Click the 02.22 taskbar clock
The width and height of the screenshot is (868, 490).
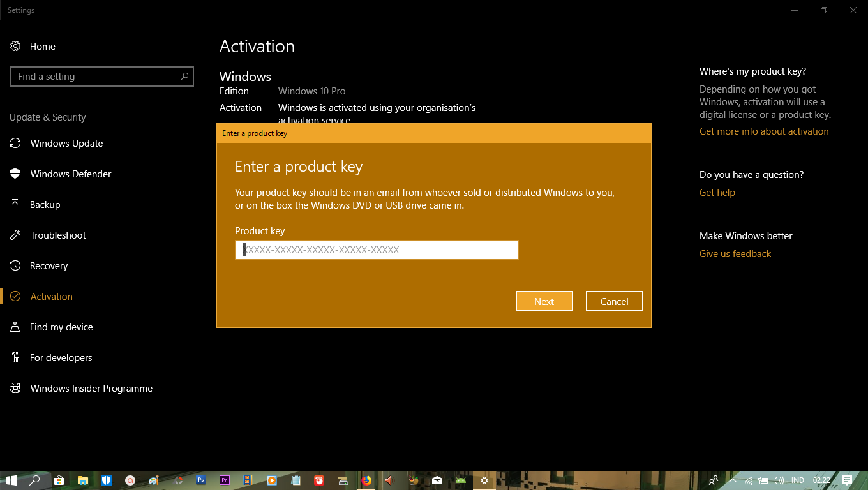pyautogui.click(x=821, y=480)
